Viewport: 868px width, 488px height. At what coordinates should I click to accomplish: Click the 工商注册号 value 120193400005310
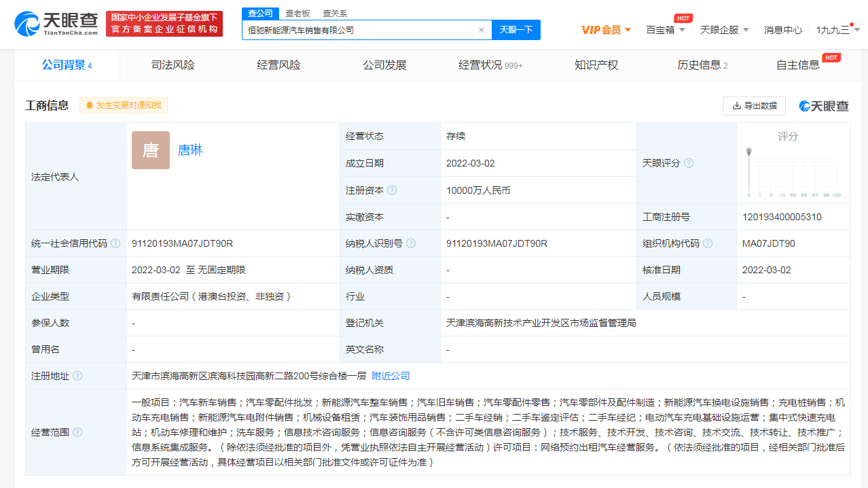[x=782, y=217]
